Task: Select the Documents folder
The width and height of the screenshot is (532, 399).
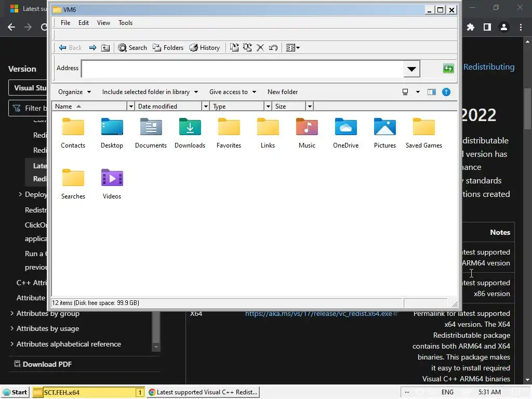Action: click(x=151, y=134)
